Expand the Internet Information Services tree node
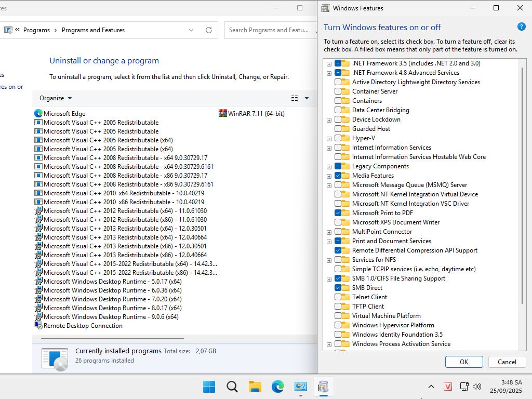Image resolution: width=532 pixels, height=399 pixels. tap(329, 148)
